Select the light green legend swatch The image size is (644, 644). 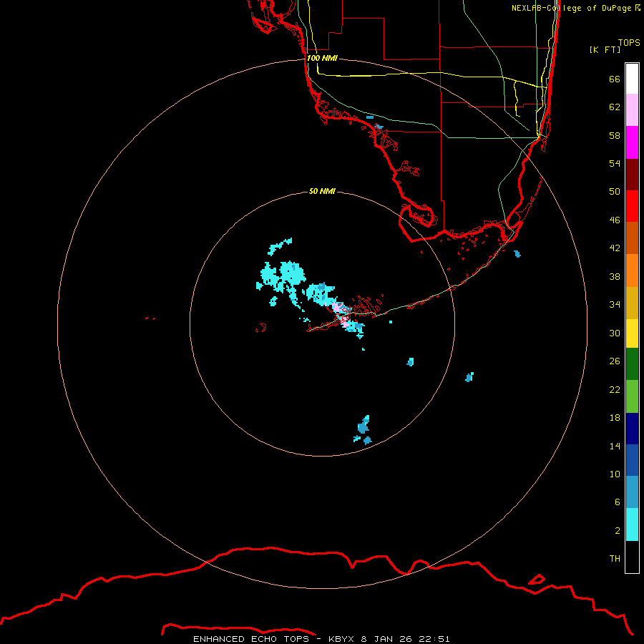tap(632, 396)
